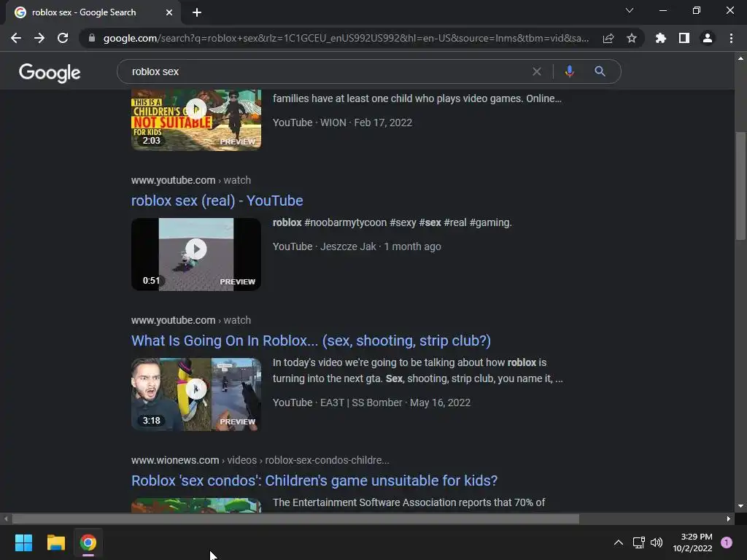
Task: Show hidden system tray icons
Action: (619, 542)
